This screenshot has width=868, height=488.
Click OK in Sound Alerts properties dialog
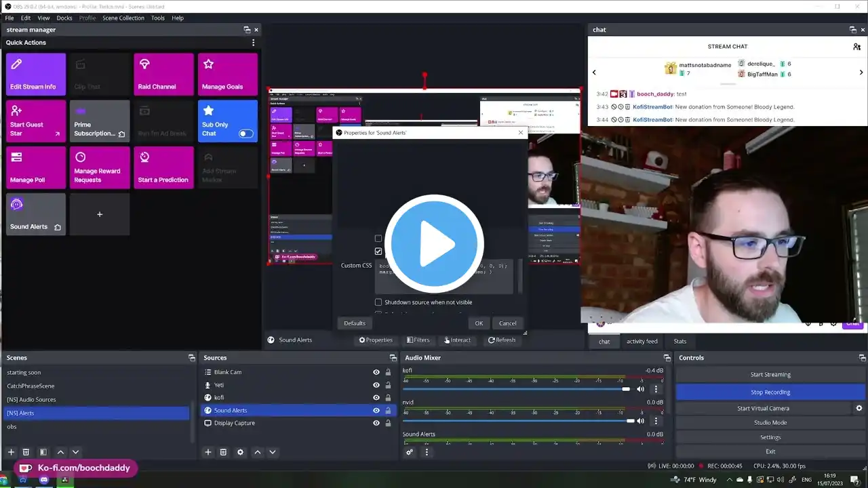pyautogui.click(x=479, y=323)
